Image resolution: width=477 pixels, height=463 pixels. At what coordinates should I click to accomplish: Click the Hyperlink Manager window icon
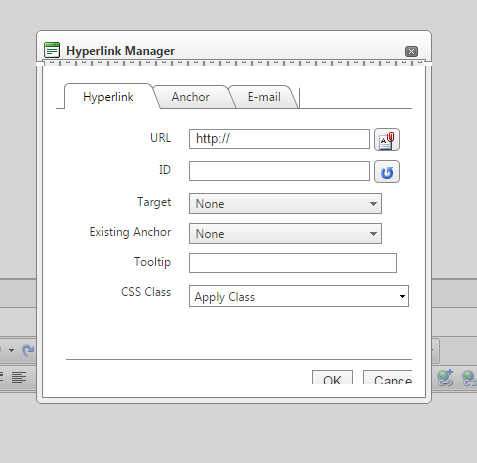coord(52,50)
